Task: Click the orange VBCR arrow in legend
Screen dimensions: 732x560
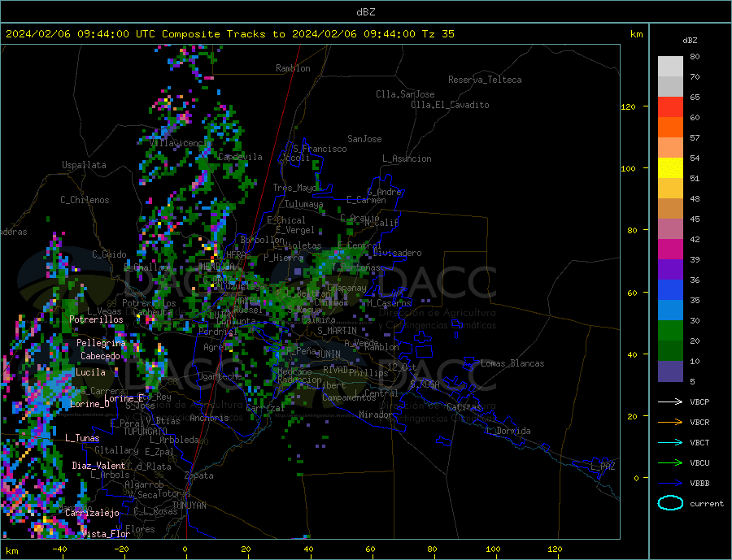Action: tap(670, 423)
